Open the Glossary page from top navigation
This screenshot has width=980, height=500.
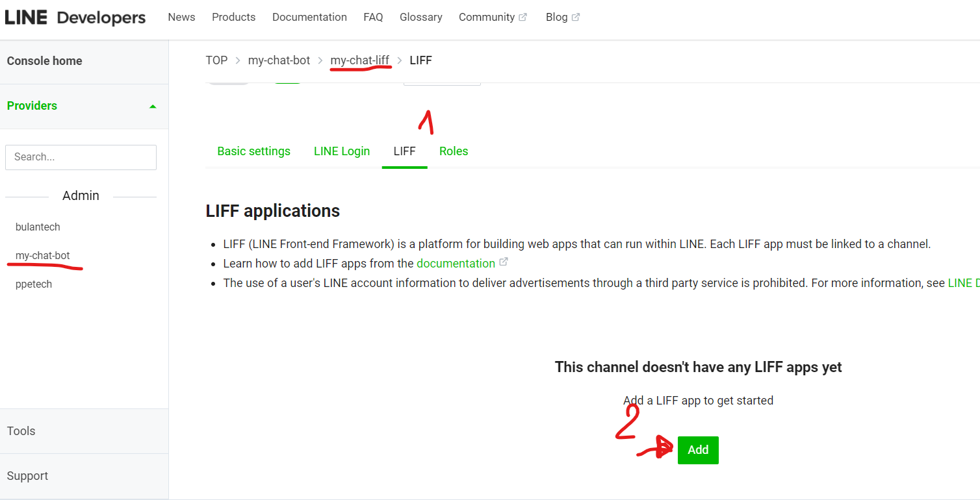coord(421,17)
